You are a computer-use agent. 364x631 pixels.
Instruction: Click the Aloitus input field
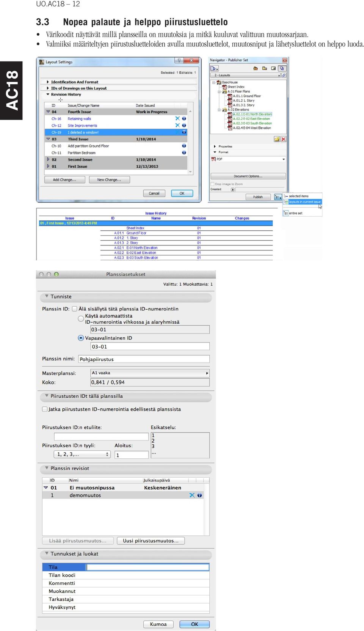[132, 455]
